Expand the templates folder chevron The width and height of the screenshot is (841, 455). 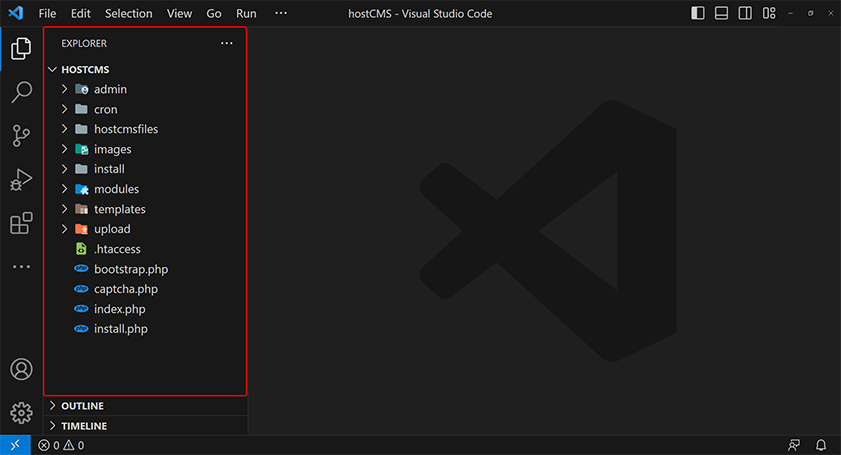[64, 209]
